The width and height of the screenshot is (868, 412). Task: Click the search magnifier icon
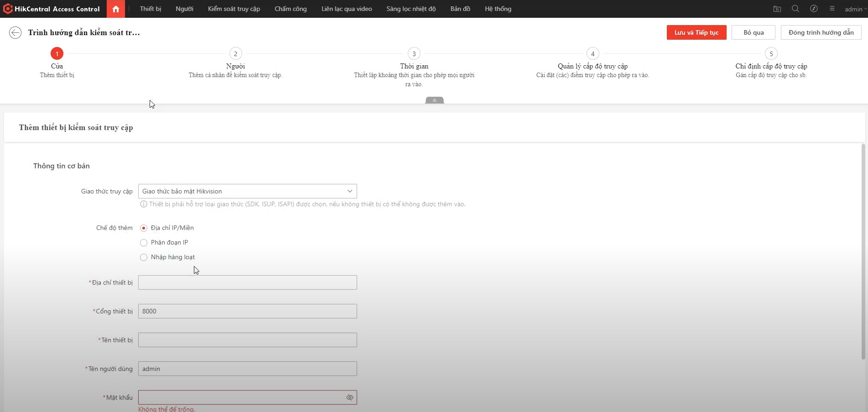click(x=795, y=9)
